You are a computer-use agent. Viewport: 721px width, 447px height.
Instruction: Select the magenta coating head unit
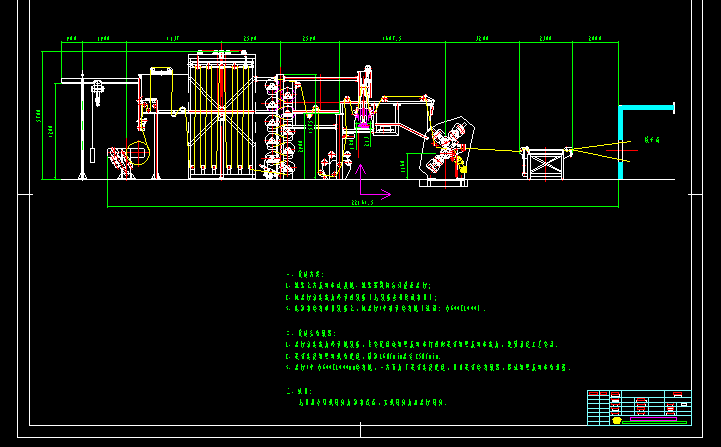[x=363, y=118]
